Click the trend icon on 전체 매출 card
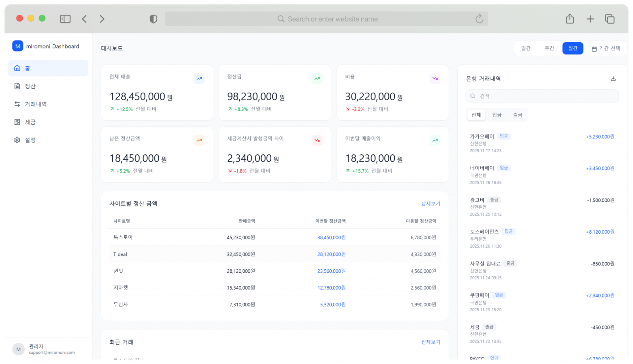This screenshot has width=633, height=364. [x=199, y=78]
